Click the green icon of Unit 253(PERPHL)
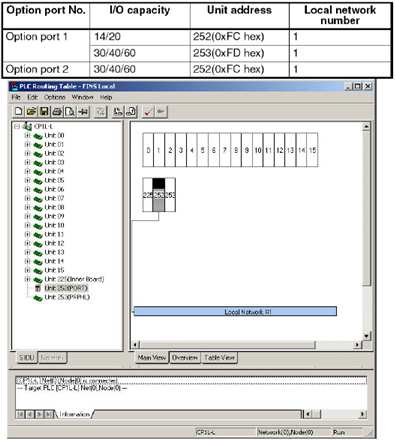Screen dimensions: 396x441 coord(38,298)
